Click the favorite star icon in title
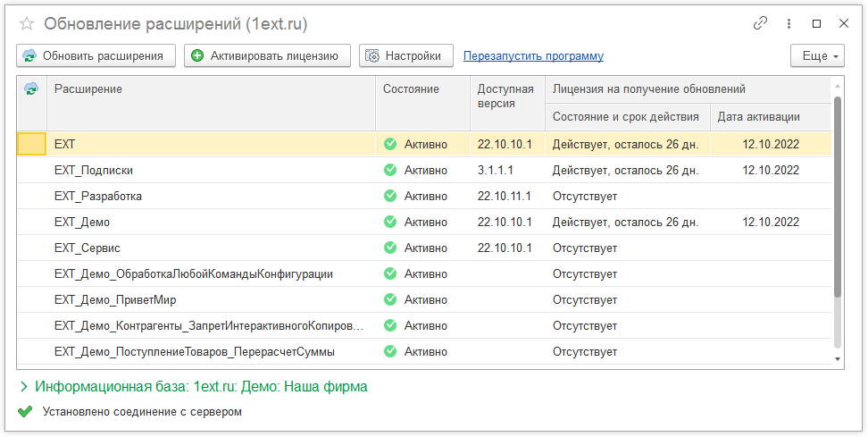868x437 pixels. point(27,24)
